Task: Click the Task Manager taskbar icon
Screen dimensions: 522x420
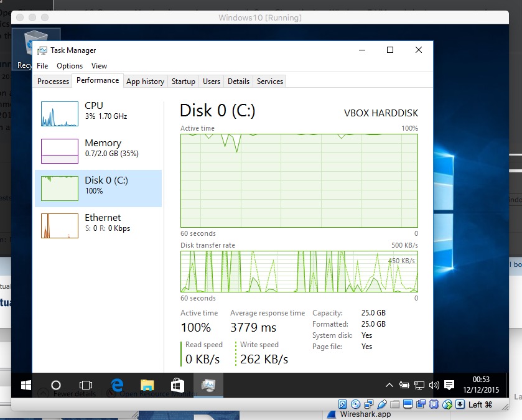Action: [208, 385]
